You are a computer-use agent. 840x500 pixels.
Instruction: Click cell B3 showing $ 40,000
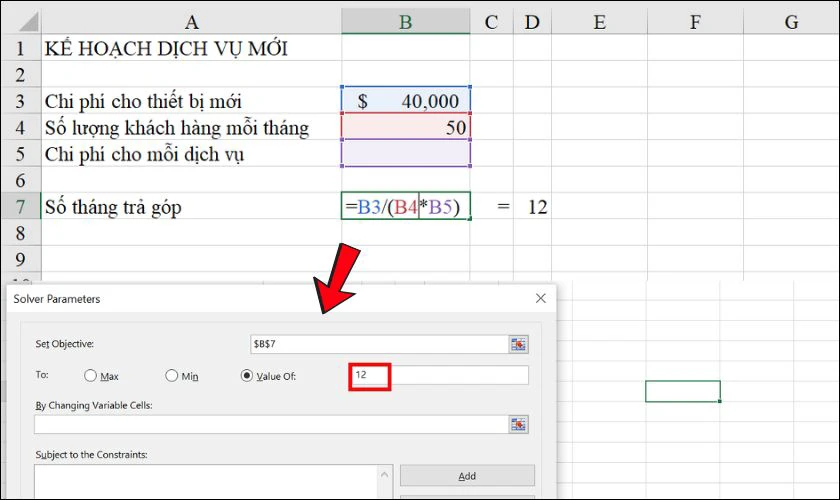point(406,100)
